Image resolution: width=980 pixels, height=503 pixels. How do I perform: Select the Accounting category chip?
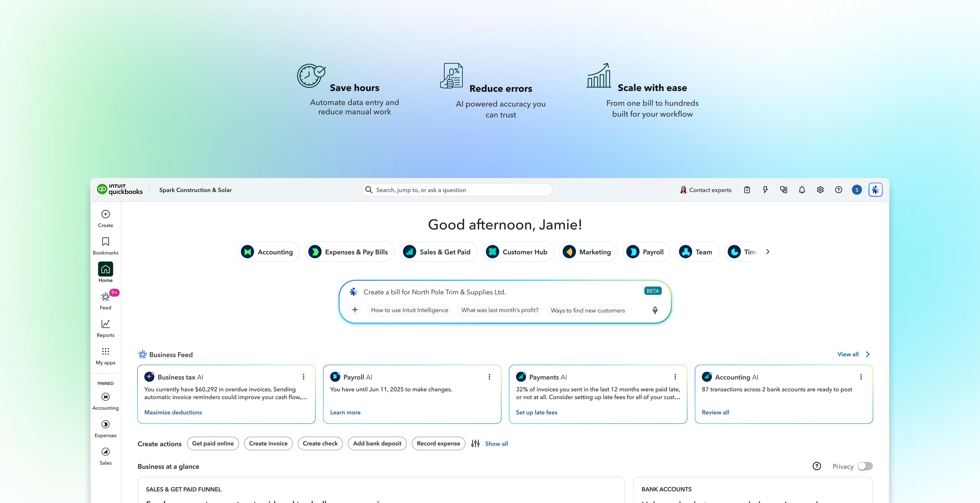[x=268, y=252]
